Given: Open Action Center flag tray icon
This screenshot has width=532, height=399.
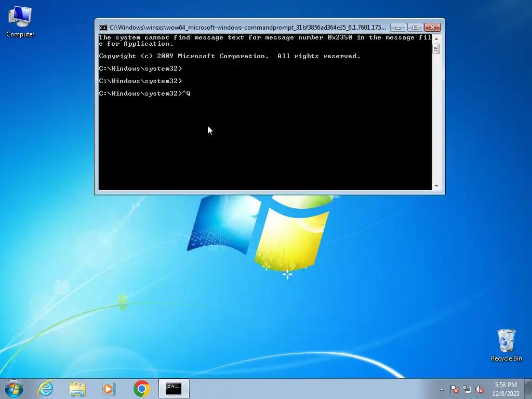Looking at the screenshot, I should (x=455, y=390).
